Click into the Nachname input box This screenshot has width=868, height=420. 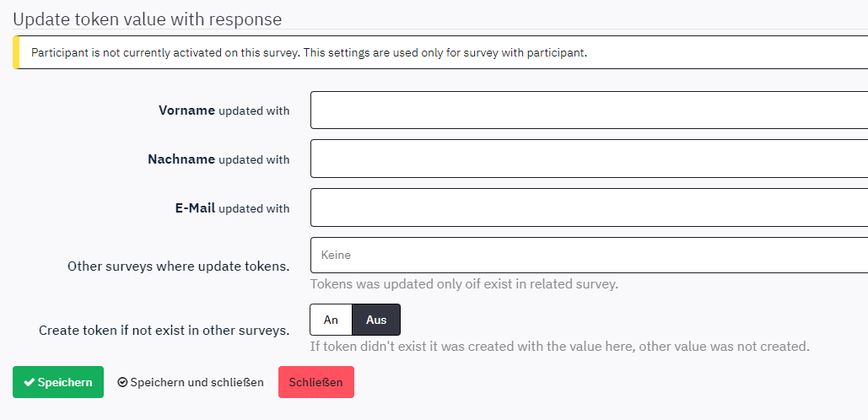click(x=589, y=159)
